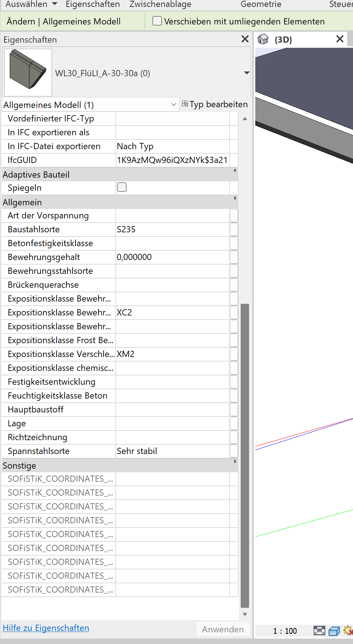Toggle the Spiegeln checkbox
Viewport: 353px width, 644px height.
pyautogui.click(x=122, y=187)
